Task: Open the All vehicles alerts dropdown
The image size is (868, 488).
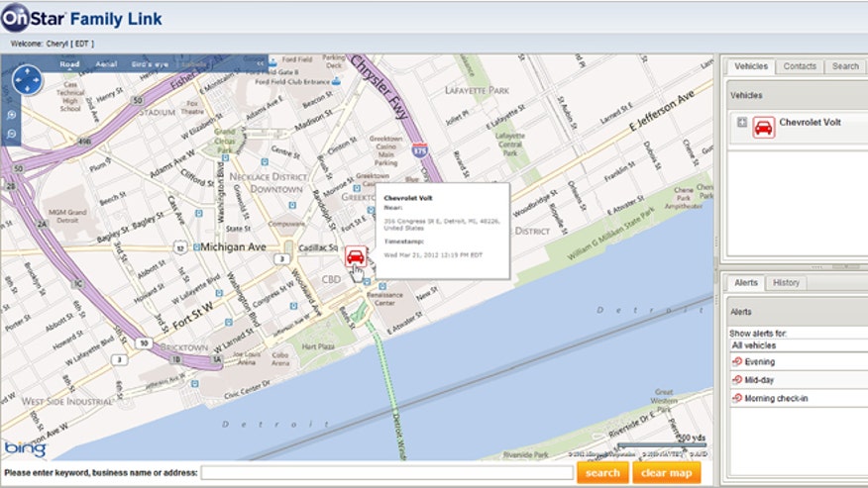Action: 799,345
